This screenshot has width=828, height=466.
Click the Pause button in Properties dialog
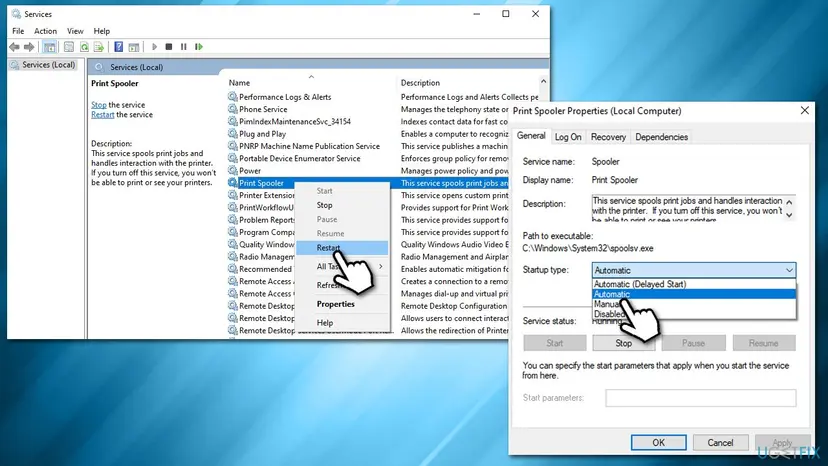point(693,343)
